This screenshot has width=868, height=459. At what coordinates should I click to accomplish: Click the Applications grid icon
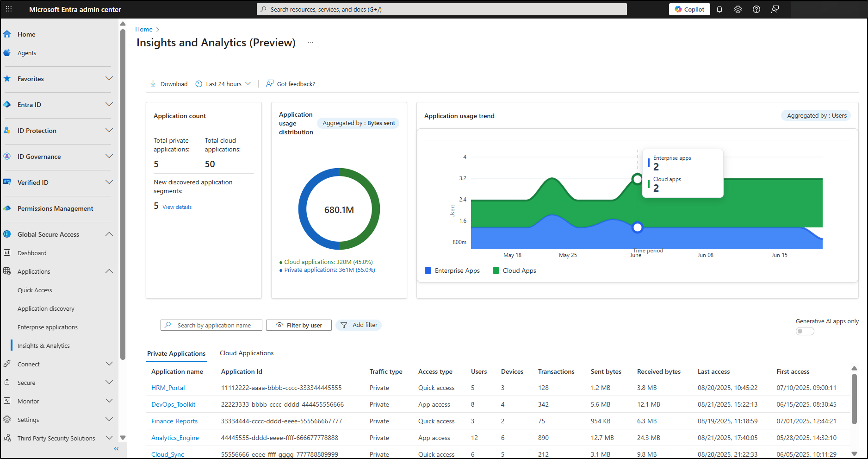tap(7, 271)
